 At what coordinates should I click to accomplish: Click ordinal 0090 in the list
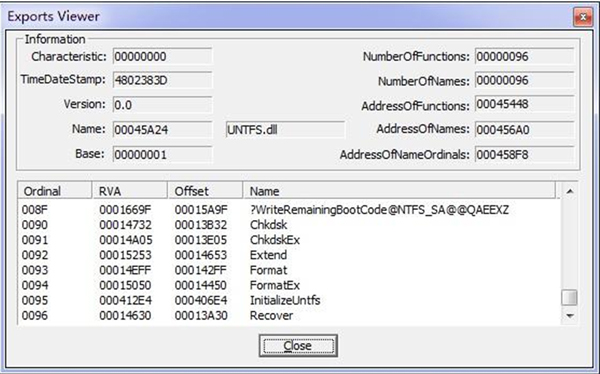(x=35, y=225)
